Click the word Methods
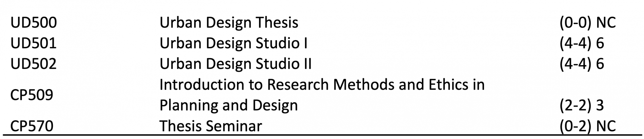644x139 pixels. tap(364, 85)
